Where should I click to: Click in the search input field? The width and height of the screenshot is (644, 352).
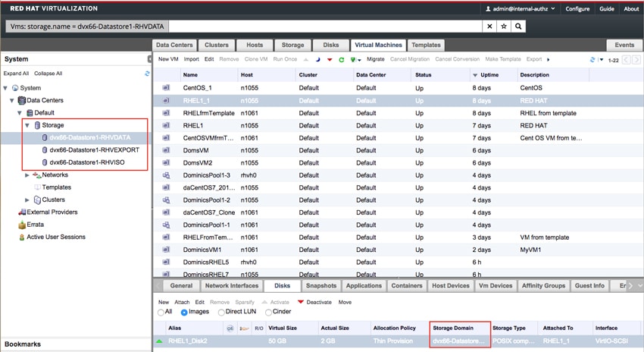coord(325,27)
